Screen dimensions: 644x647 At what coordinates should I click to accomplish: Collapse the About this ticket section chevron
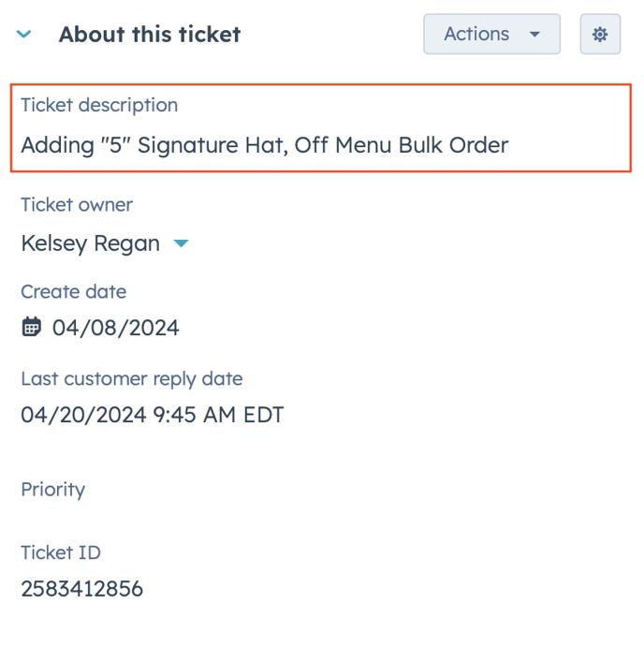pyautogui.click(x=24, y=35)
